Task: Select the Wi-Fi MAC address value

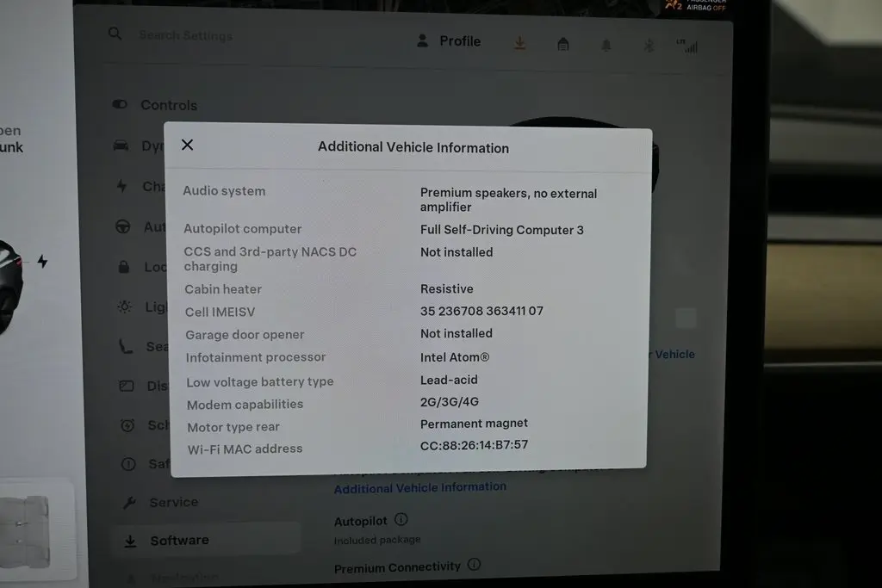Action: pos(475,445)
